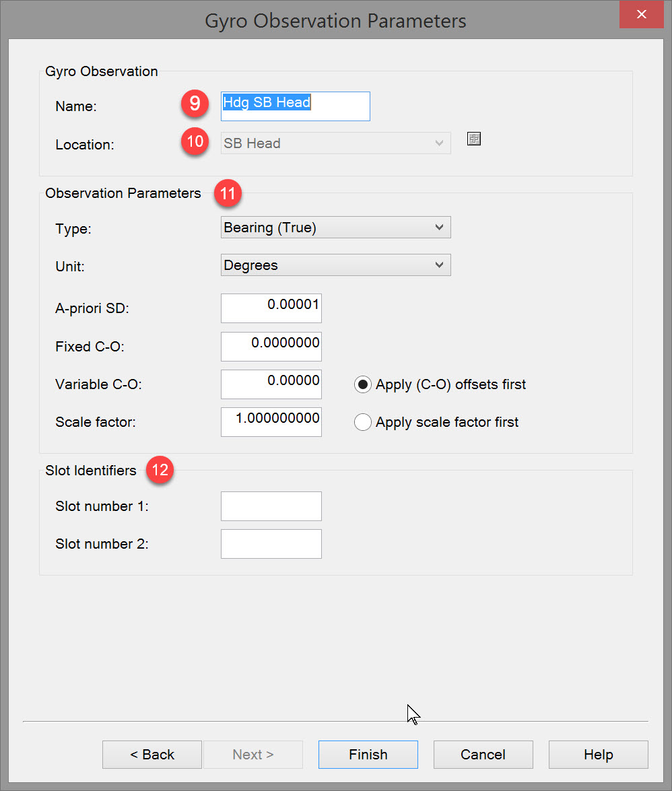The width and height of the screenshot is (672, 791).
Task: Focus the Slot number 2 field
Action: pos(271,544)
